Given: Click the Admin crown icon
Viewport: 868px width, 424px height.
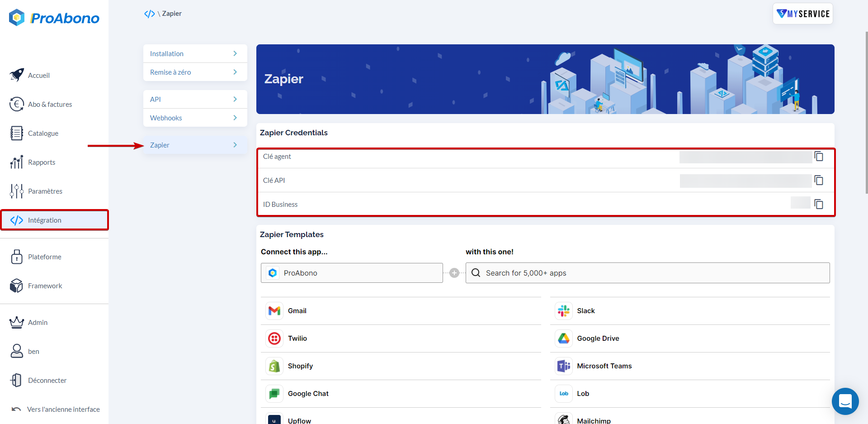Looking at the screenshot, I should 17,322.
